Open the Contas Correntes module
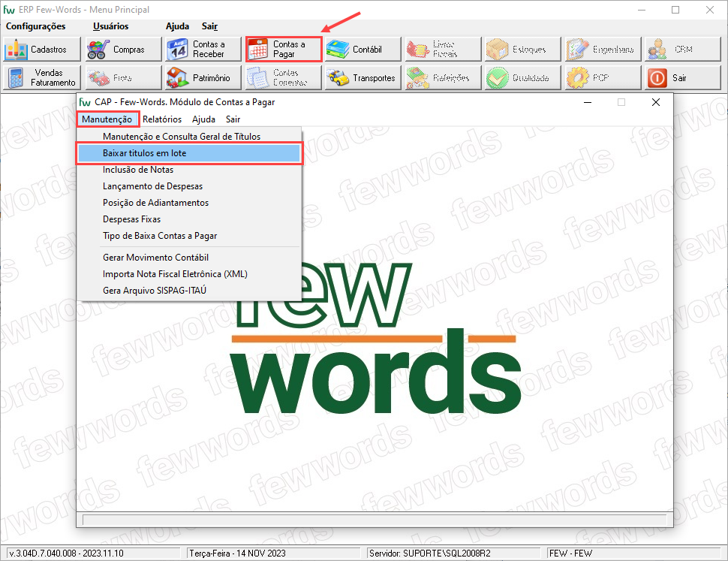Screen dimensions: 728x561 (284, 77)
